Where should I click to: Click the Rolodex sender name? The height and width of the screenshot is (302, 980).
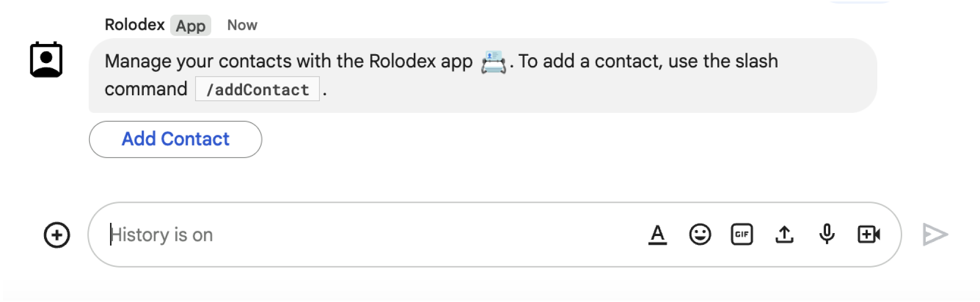click(x=135, y=24)
